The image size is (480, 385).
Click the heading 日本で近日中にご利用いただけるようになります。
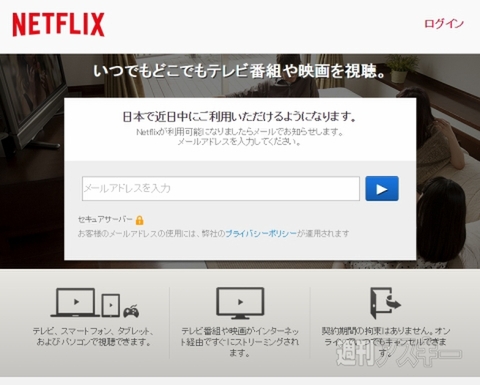pos(239,117)
